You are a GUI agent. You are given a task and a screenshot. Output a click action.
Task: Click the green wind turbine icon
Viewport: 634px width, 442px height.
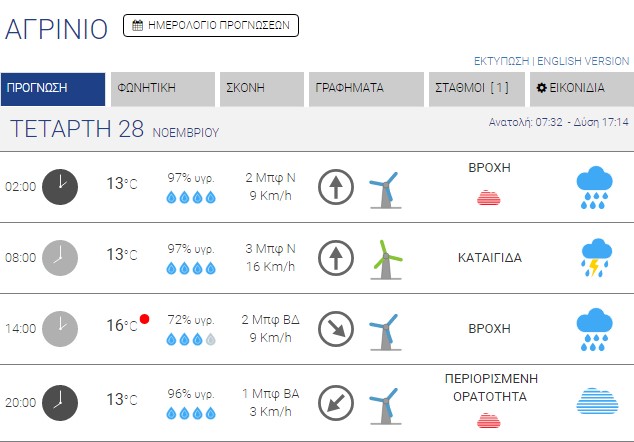point(386,258)
